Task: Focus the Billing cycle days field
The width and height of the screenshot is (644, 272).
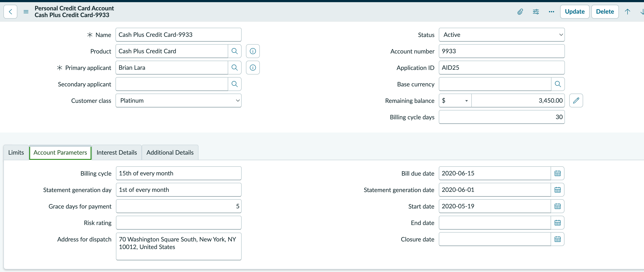Action: (x=501, y=117)
